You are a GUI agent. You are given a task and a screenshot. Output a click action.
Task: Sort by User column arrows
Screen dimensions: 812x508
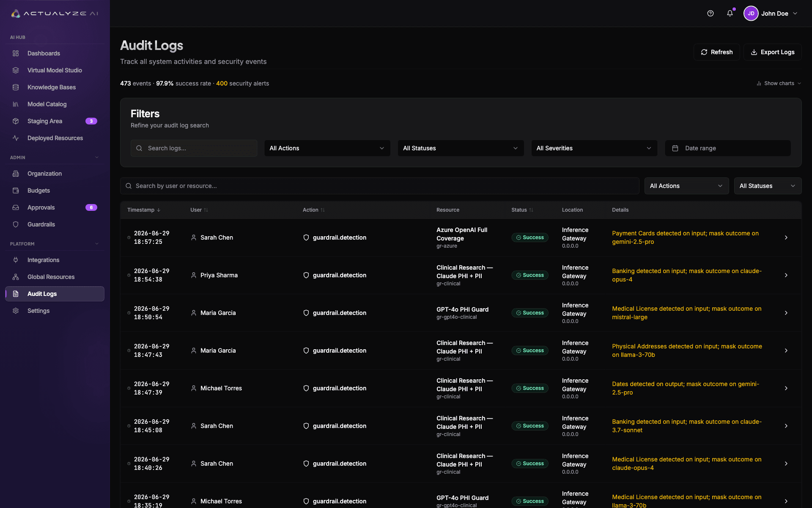pyautogui.click(x=206, y=210)
